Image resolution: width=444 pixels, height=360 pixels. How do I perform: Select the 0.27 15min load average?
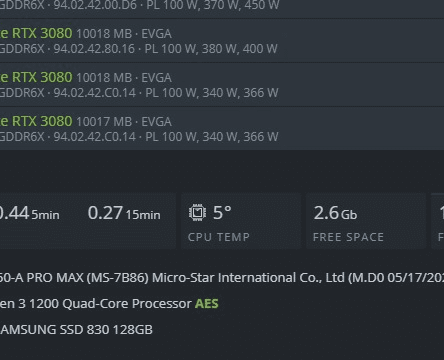pyautogui.click(x=124, y=213)
